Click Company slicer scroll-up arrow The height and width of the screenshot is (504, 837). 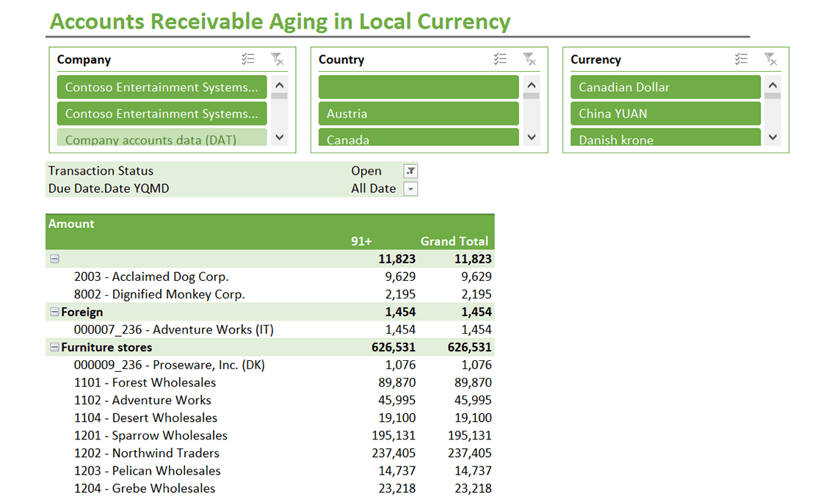coord(279,85)
